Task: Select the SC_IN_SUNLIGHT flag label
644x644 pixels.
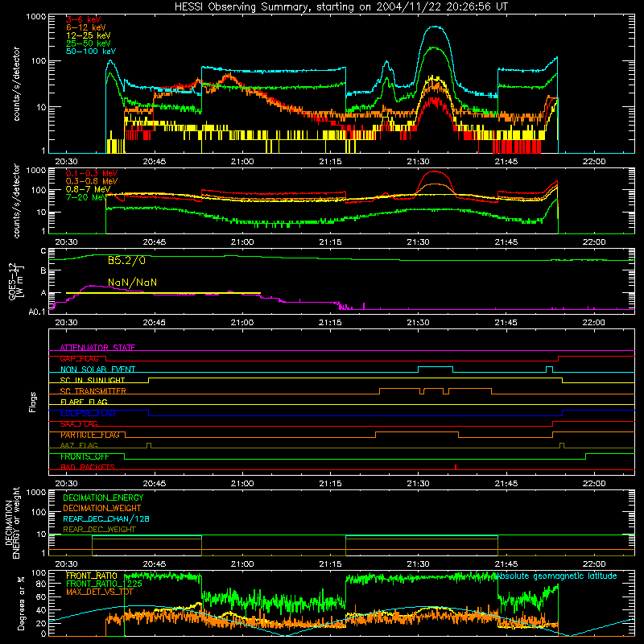Action: coord(93,380)
